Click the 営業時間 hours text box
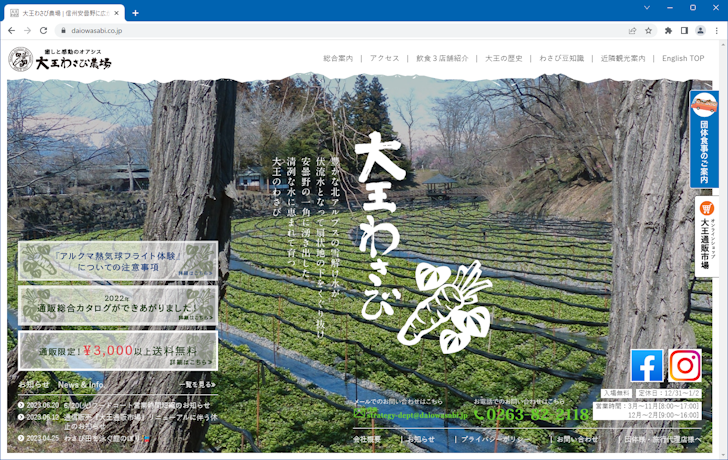Image resolution: width=728 pixels, height=460 pixels. tap(648, 410)
